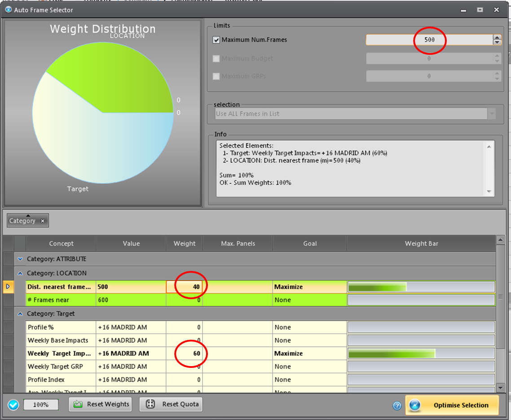Sort by the Concept column header
The image size is (511, 420).
(61, 243)
